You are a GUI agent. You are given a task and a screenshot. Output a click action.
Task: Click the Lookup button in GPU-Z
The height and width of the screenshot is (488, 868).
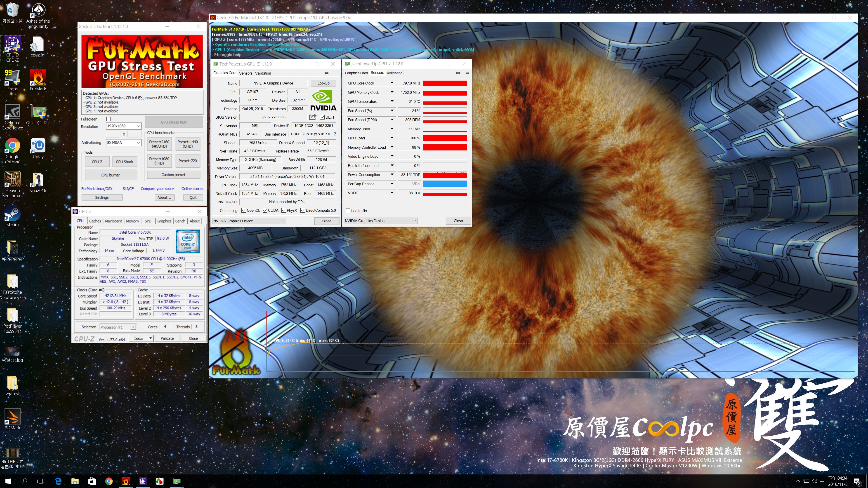click(x=323, y=83)
